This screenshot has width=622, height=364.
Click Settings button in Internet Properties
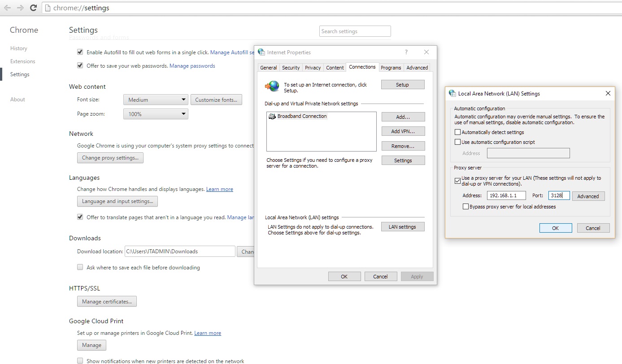tap(403, 160)
